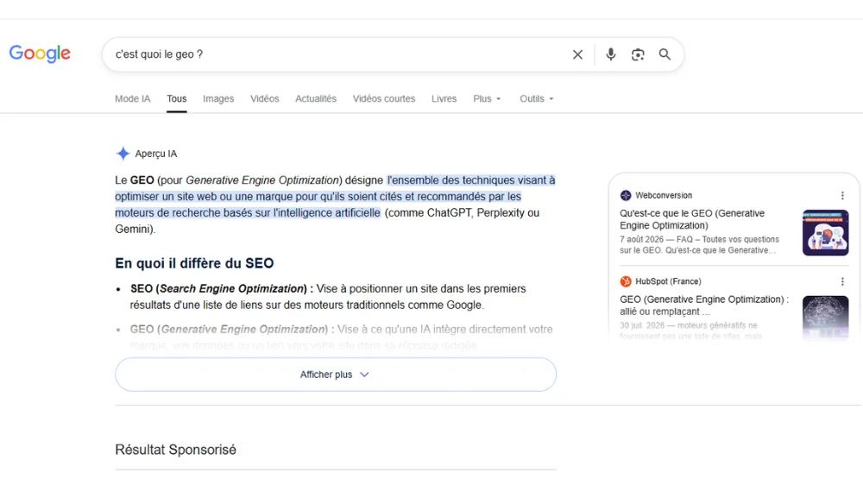Open the HubSpot GEO article link
863x504 pixels.
pos(704,306)
